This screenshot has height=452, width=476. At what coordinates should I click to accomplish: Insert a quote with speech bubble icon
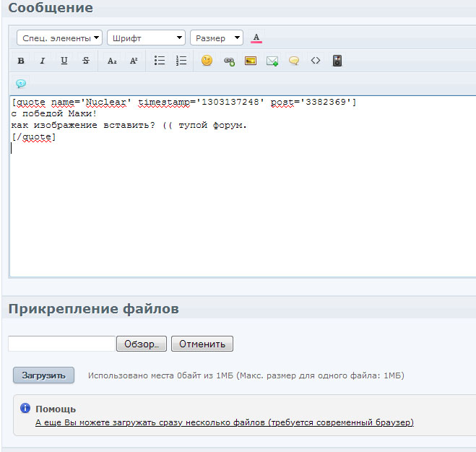(294, 61)
